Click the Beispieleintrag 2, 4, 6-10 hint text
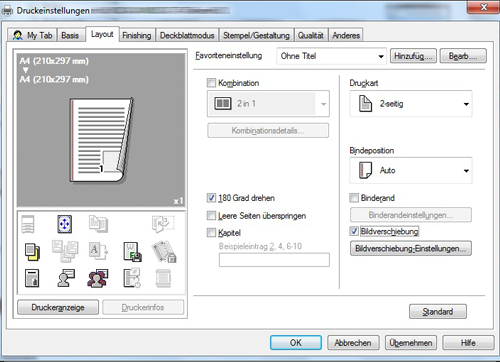Screen dimensions: 500x362 click(260, 246)
